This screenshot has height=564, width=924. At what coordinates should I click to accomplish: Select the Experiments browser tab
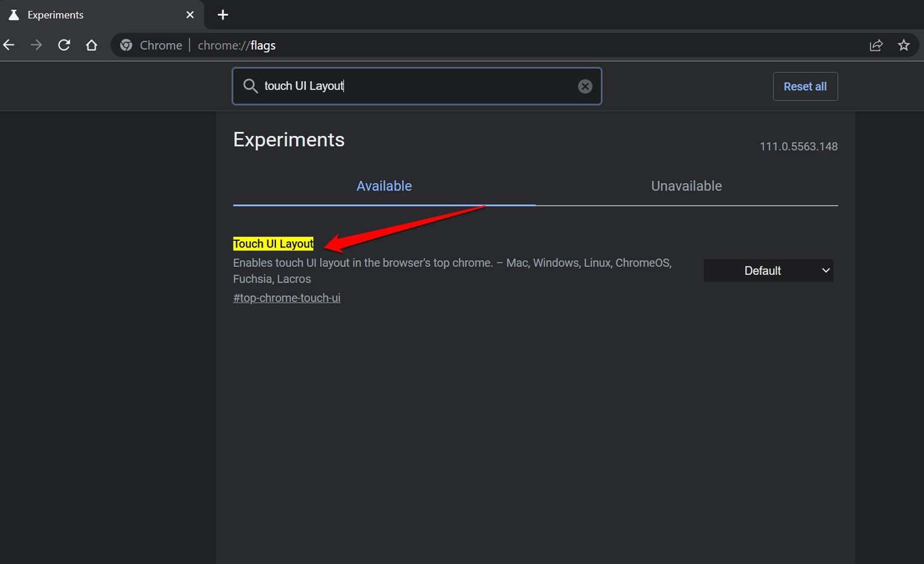point(101,15)
